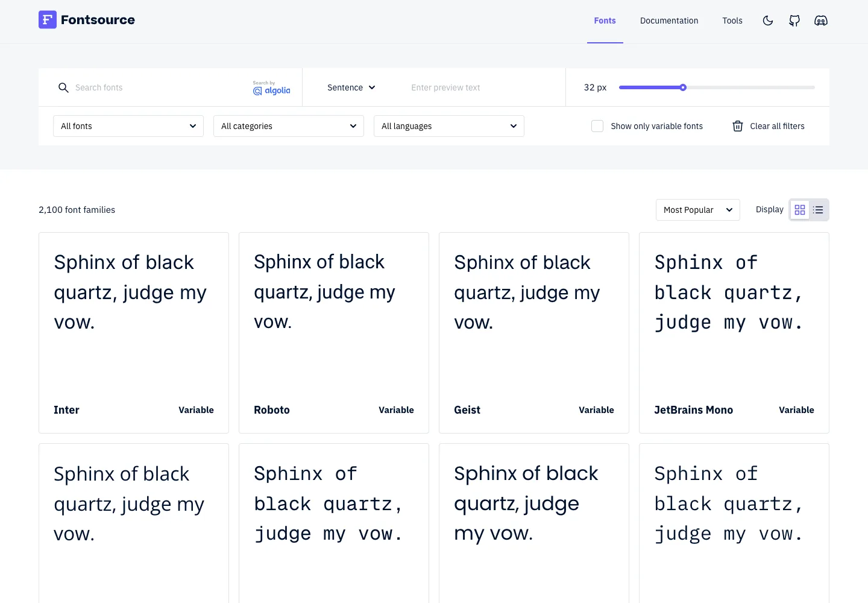Open the Sentence preview type dropdown
This screenshot has height=603, width=868.
(x=351, y=87)
